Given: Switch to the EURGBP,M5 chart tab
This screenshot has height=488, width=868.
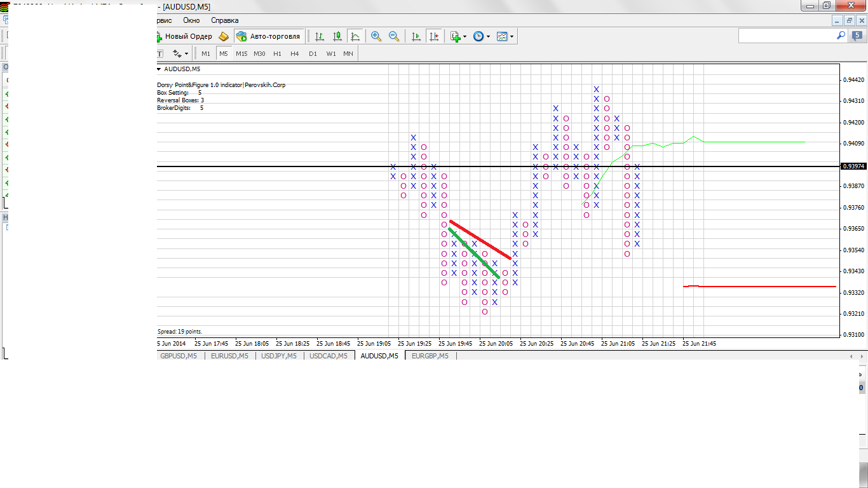Looking at the screenshot, I should pyautogui.click(x=430, y=356).
